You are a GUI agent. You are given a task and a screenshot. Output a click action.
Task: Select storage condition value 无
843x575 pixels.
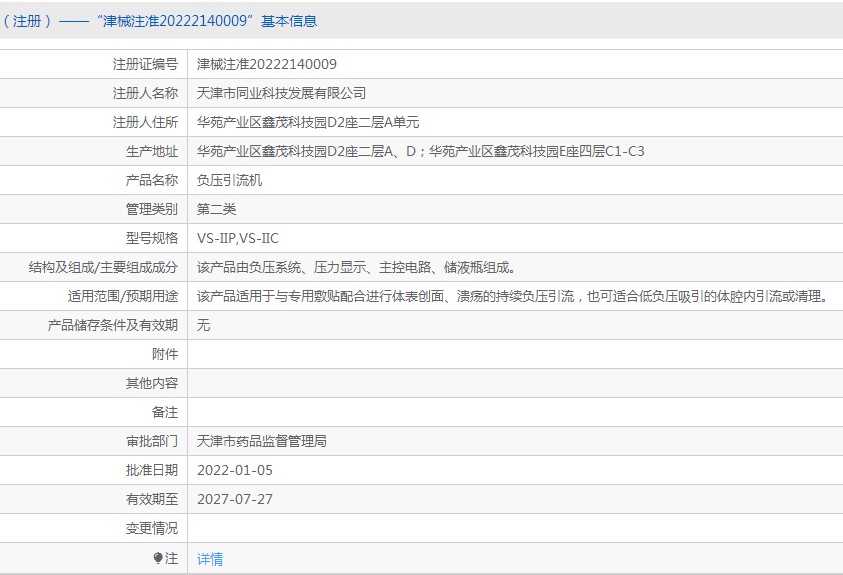pos(203,326)
